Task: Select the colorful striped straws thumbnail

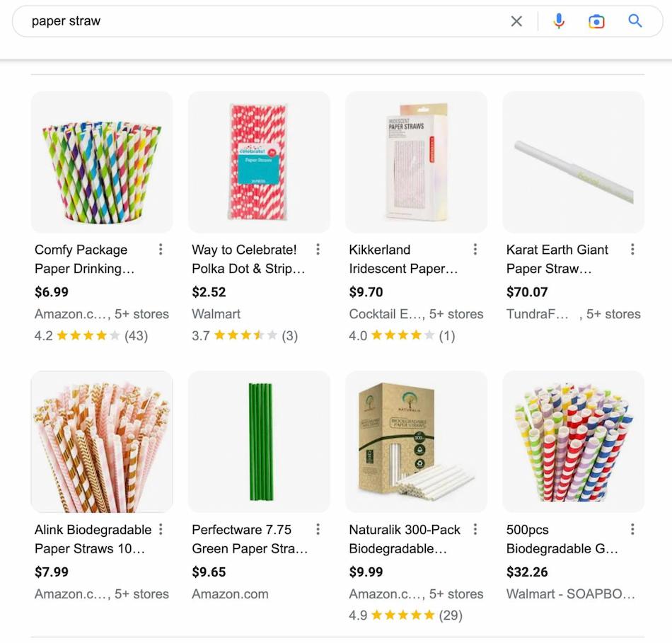Action: (x=101, y=162)
